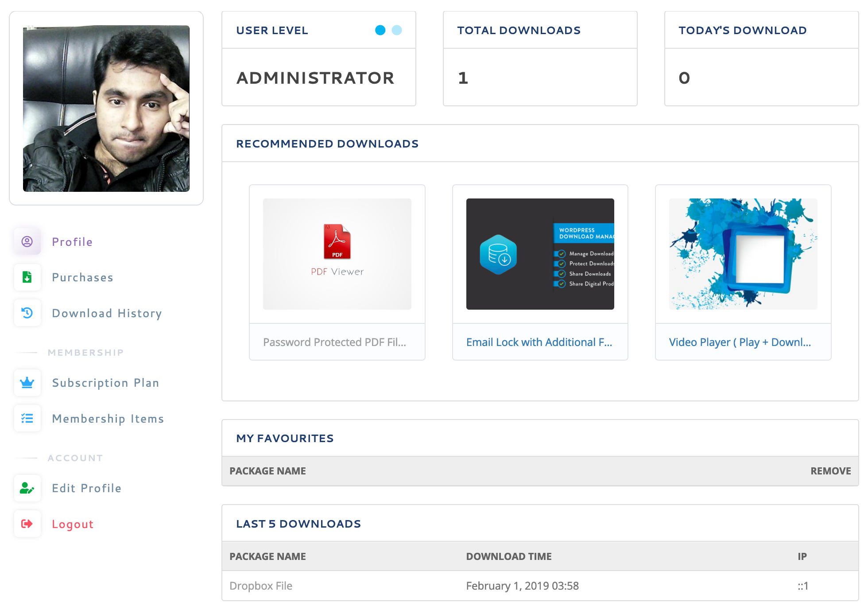Screen dimensions: 868x610
Task: Click the PDF Viewer document icon
Action: [337, 242]
